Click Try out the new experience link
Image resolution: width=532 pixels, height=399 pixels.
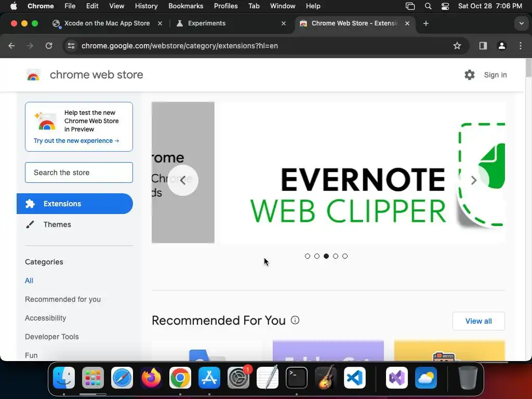coord(76,140)
